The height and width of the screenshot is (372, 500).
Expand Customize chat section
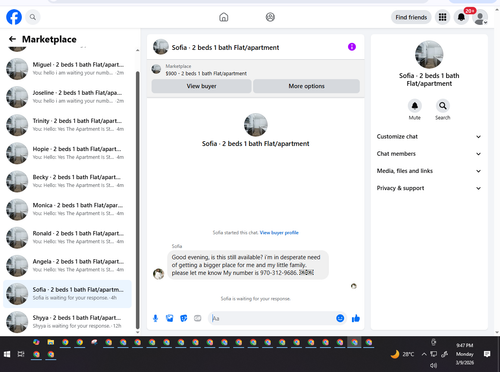pos(429,137)
